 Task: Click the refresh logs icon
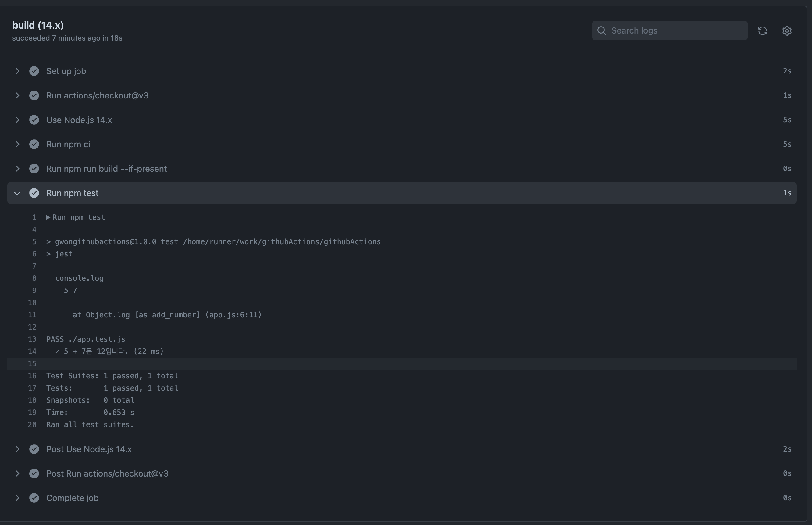(x=763, y=31)
